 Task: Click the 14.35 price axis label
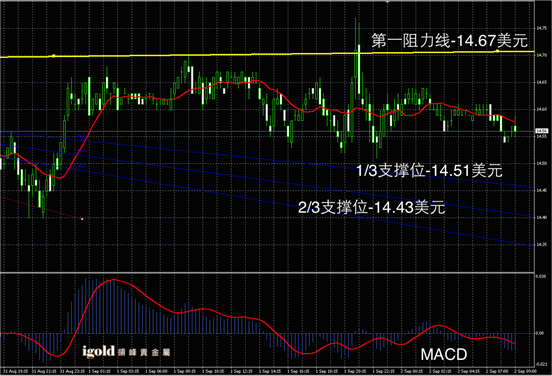click(541, 245)
